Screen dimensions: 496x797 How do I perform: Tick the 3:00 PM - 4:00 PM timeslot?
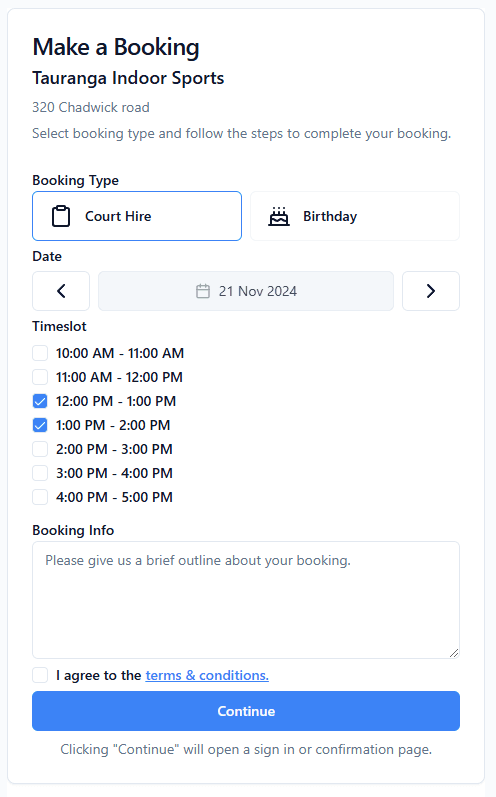(x=40, y=473)
